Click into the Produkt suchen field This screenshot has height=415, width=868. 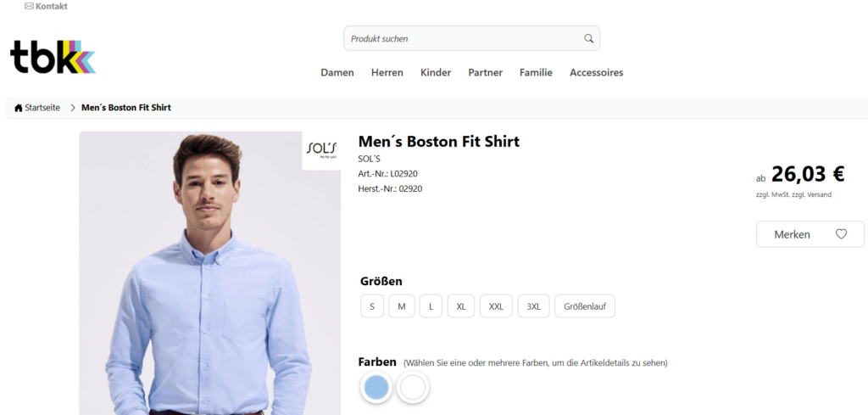(x=462, y=38)
